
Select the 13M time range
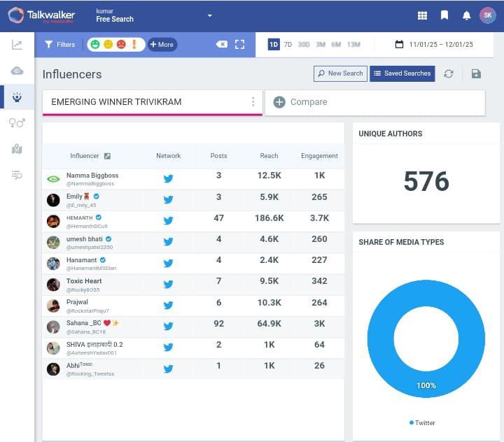[353, 44]
